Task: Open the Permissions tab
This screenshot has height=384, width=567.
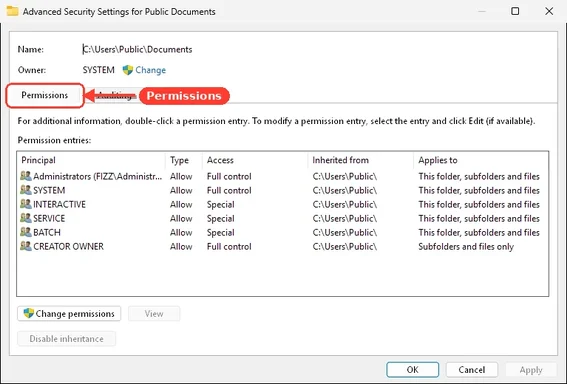Action: (x=44, y=95)
